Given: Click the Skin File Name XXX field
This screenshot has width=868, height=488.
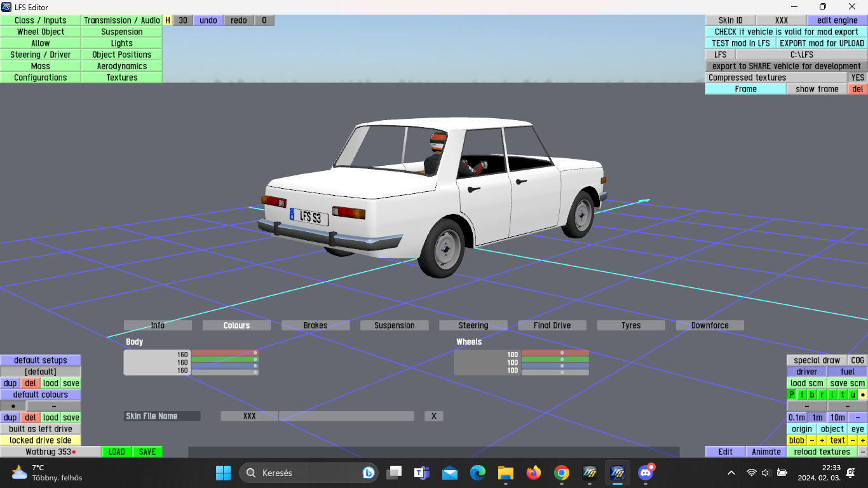Looking at the screenshot, I should pyautogui.click(x=250, y=416).
